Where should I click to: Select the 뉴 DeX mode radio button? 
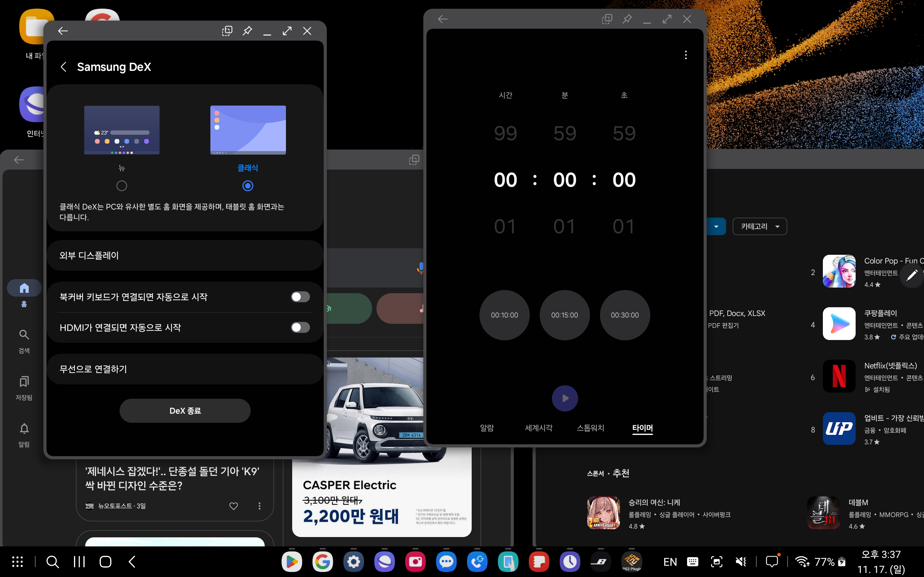(122, 186)
